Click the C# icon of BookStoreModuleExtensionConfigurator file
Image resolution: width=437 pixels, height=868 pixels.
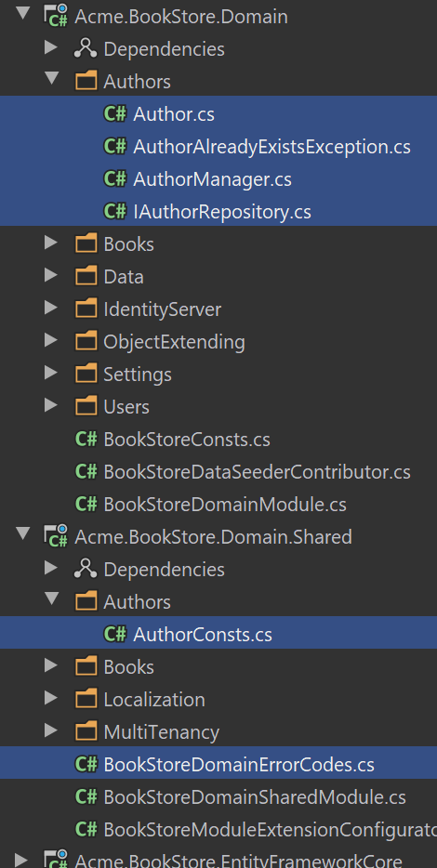86,829
